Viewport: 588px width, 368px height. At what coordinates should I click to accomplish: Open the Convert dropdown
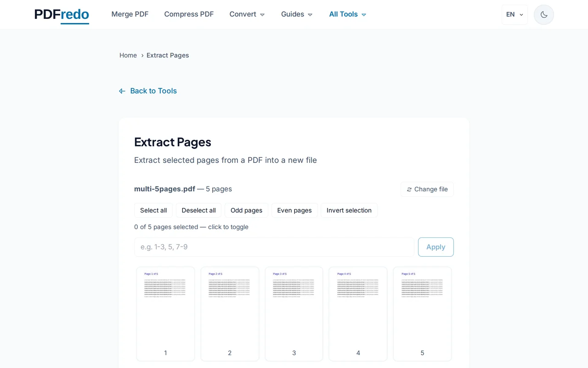(247, 14)
